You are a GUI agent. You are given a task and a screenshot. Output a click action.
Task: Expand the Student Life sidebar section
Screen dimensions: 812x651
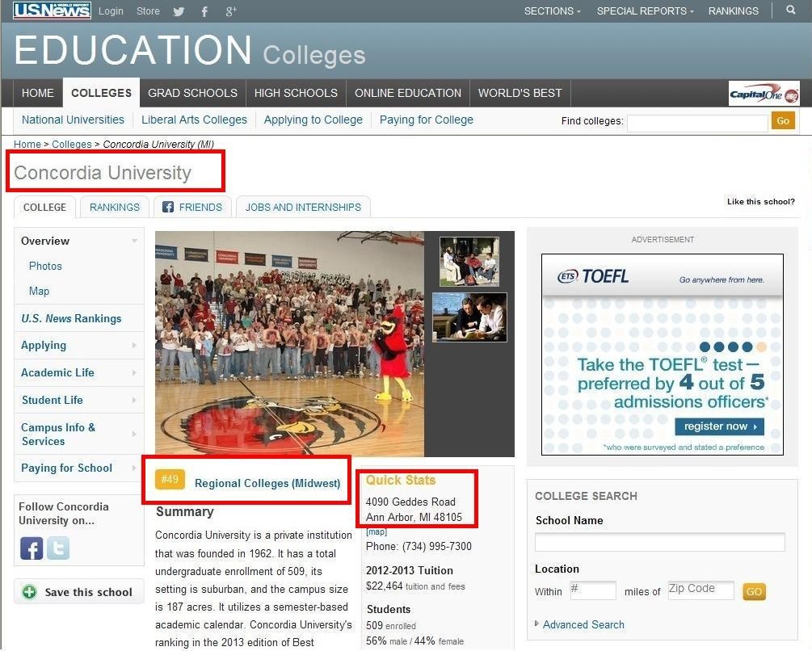[78, 400]
